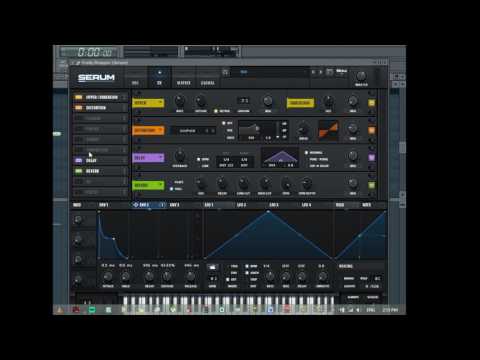Click the Dimension yellow label button
480x360 pixels.
tap(300, 103)
